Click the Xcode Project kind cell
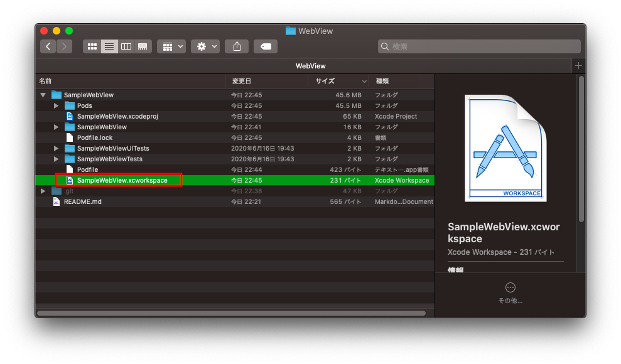The image size is (621, 364). 396,116
